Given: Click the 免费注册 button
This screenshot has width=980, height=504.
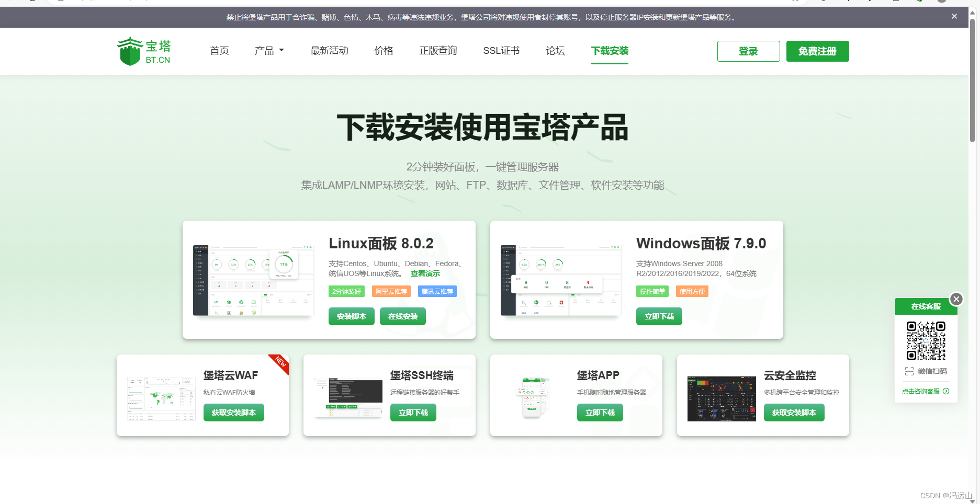Looking at the screenshot, I should (817, 51).
